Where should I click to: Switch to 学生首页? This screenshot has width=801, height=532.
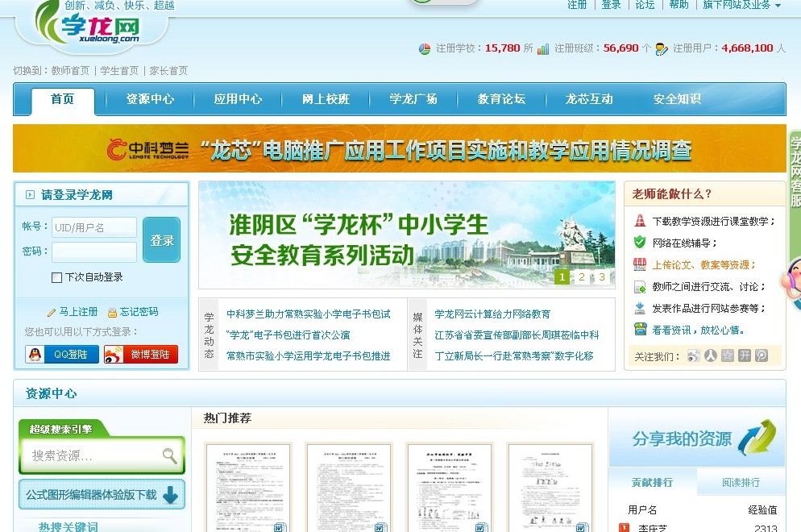point(119,70)
